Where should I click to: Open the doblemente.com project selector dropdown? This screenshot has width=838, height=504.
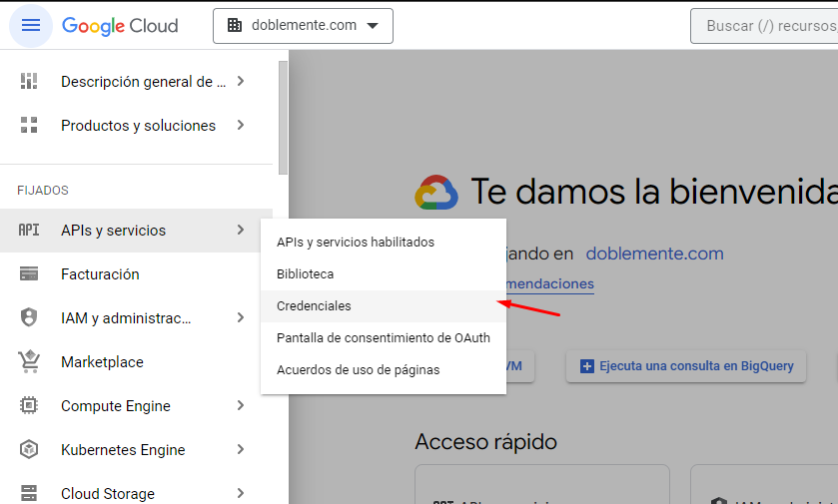[x=303, y=26]
